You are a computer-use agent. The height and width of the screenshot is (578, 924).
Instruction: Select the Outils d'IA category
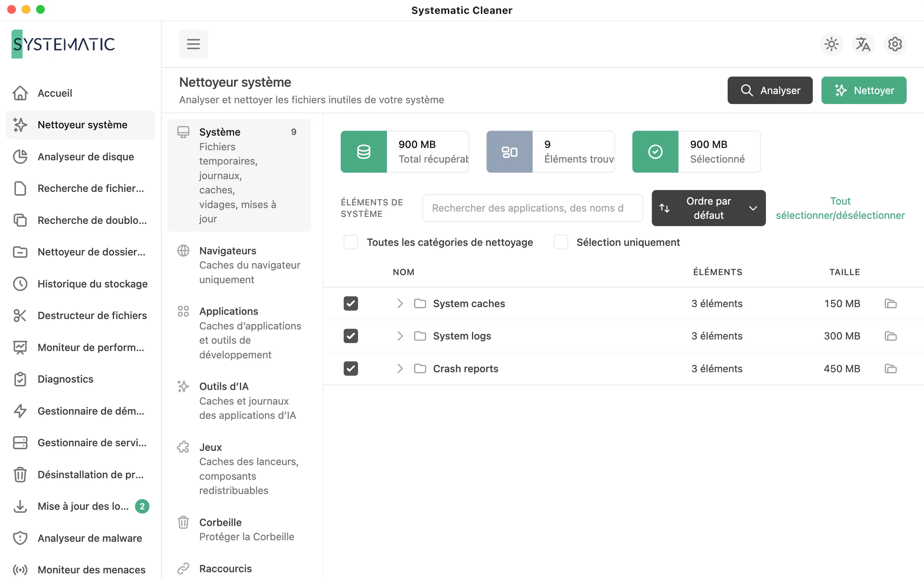(239, 401)
